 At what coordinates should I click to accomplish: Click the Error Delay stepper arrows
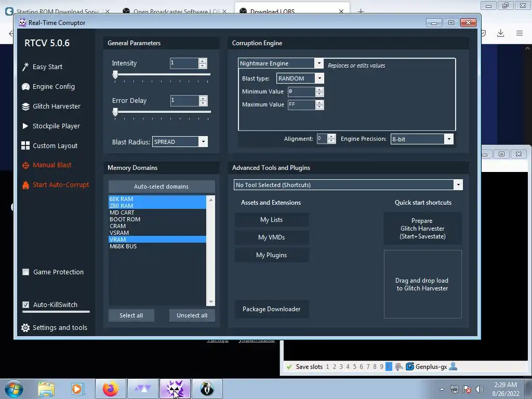[x=203, y=101]
